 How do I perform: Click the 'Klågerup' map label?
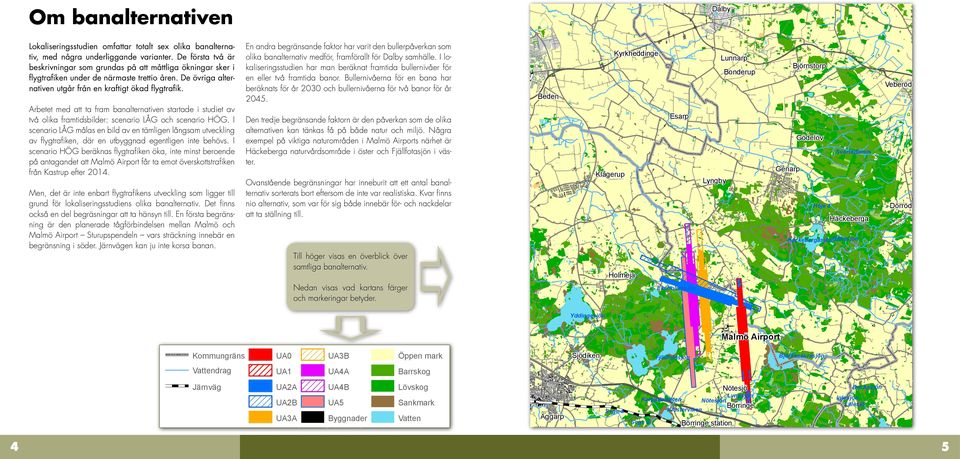(610, 175)
